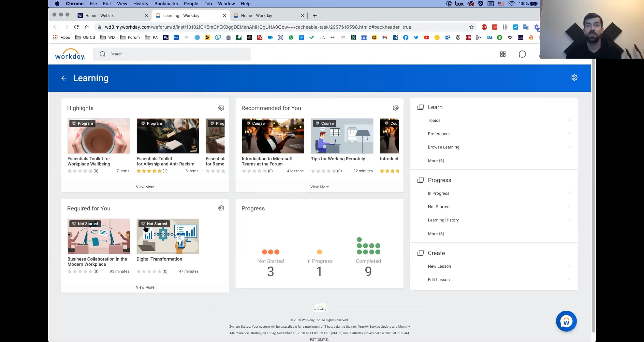Click the Workday logo
Viewport: 644px width, 342px height.
coord(70,54)
